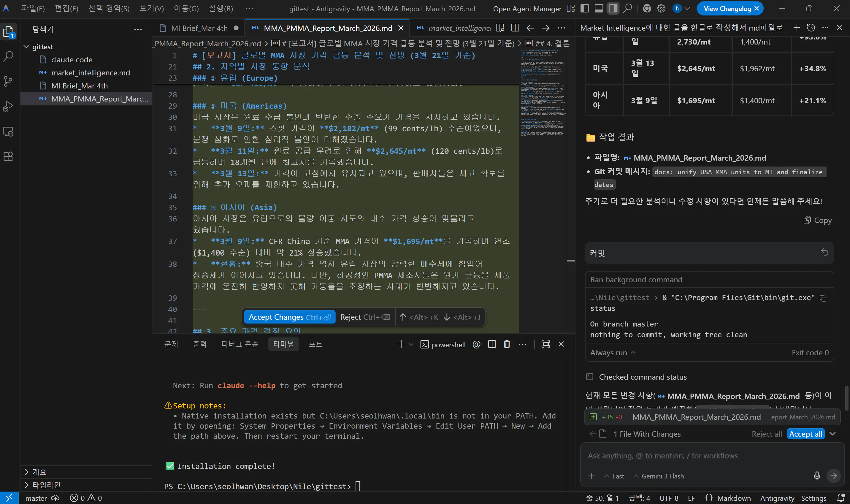850x504 pixels.
Task: Switch to the 문제 panel tab
Action: [171, 344]
